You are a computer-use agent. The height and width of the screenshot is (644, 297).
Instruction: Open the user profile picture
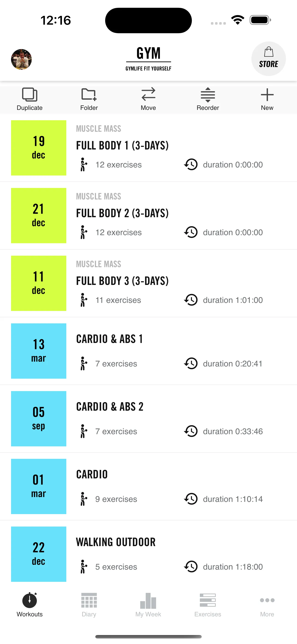click(21, 59)
